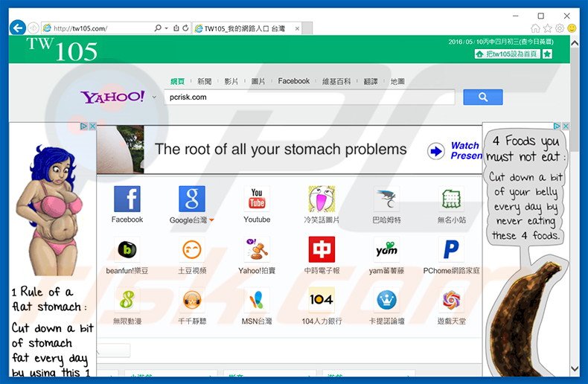Open the 無限動漫 shortcut icon

(127, 300)
